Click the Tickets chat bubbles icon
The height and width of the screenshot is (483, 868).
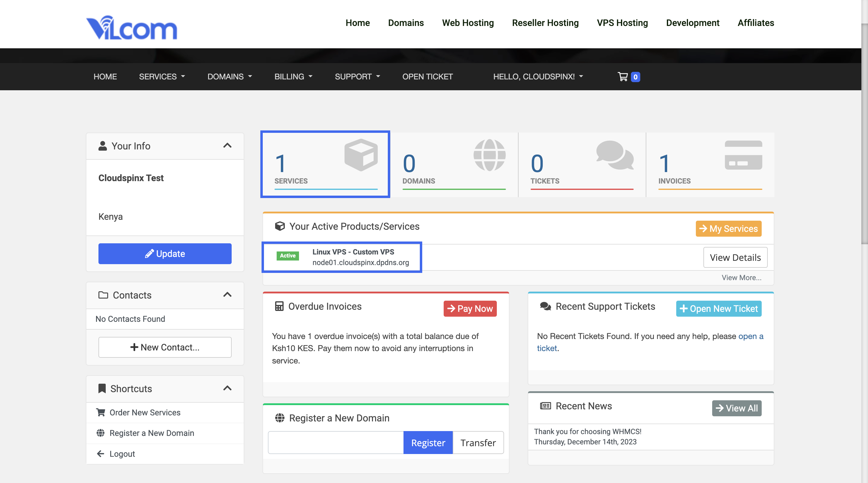click(x=615, y=155)
